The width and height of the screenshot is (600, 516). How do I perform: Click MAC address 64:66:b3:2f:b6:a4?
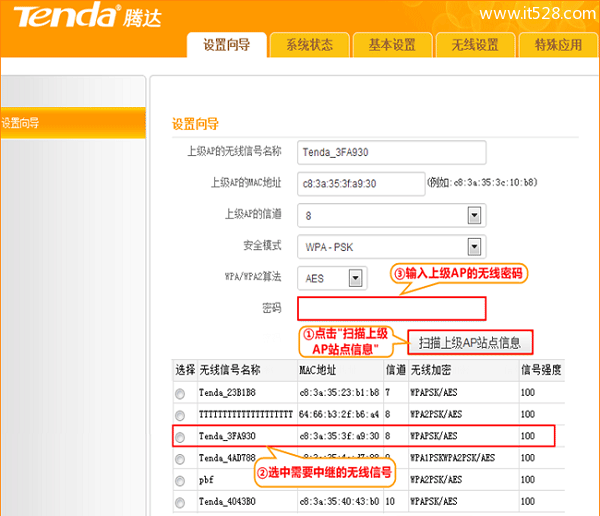click(x=339, y=414)
